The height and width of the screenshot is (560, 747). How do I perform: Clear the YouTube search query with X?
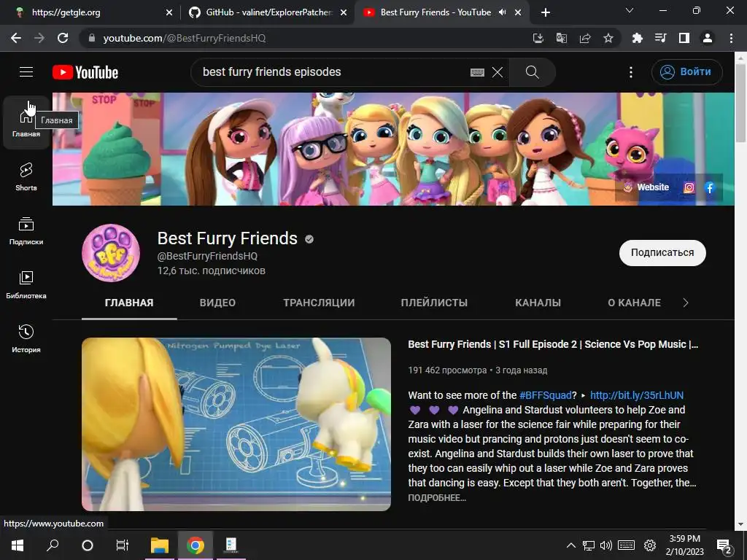click(x=498, y=72)
